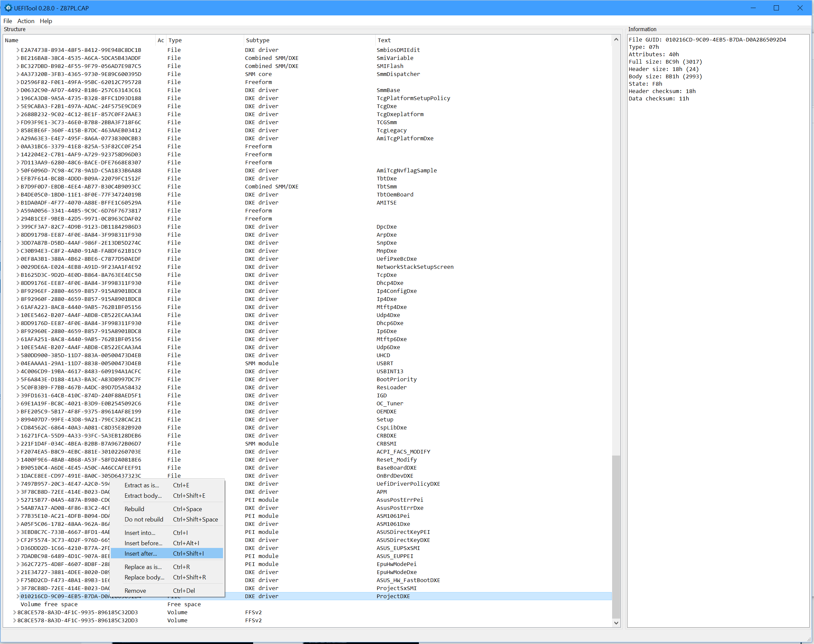Select the ProjectSxSMI row
Viewport: 814px width, 644px height.
[x=307, y=588]
